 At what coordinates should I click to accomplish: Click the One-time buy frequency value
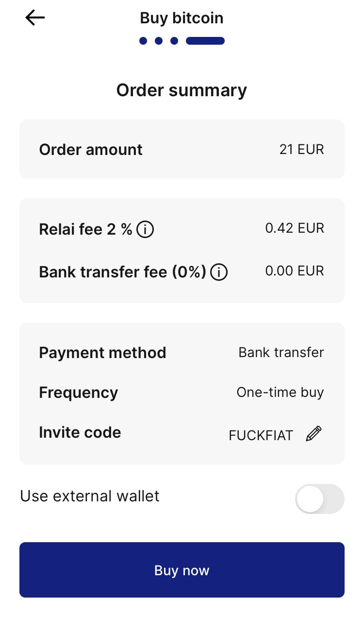(280, 392)
